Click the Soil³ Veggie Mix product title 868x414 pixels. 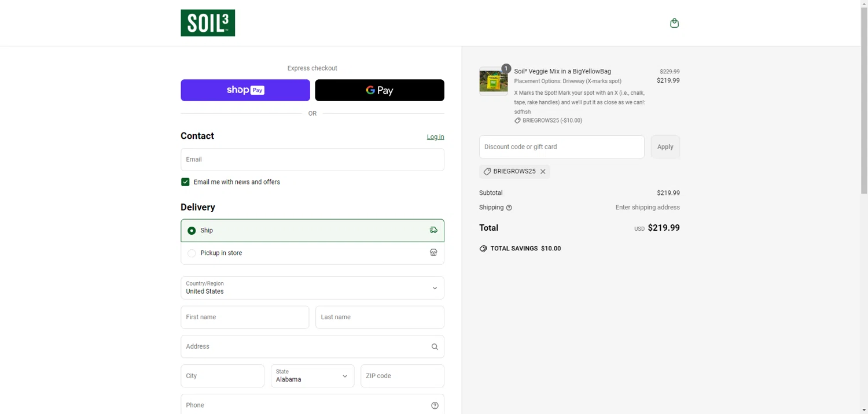point(562,71)
